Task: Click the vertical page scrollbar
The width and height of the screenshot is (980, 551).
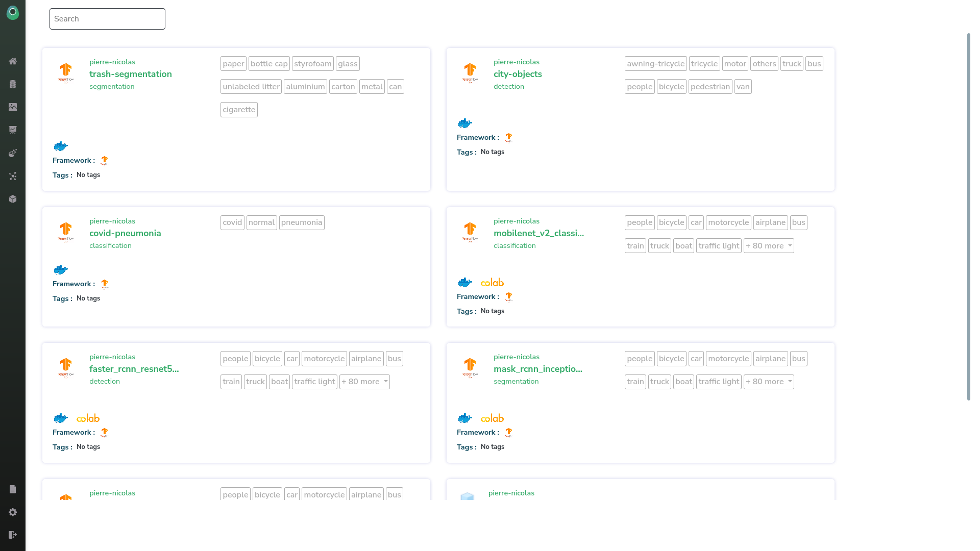Action: point(968,217)
